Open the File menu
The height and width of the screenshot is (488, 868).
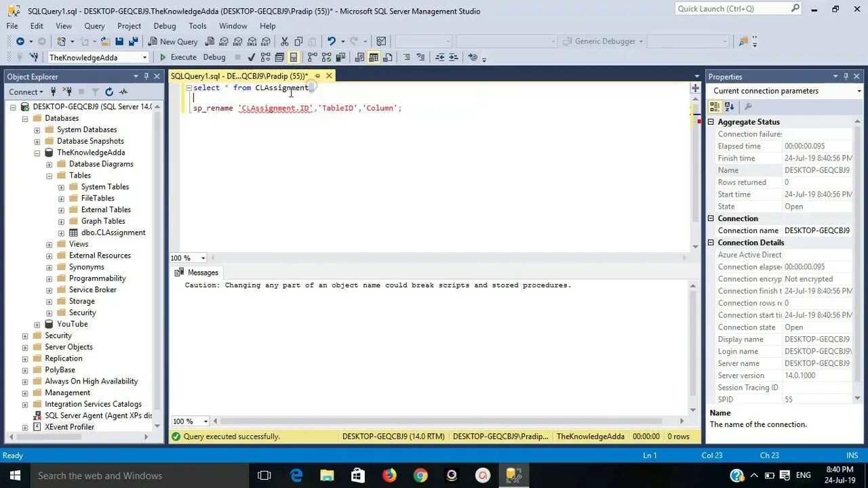click(12, 26)
